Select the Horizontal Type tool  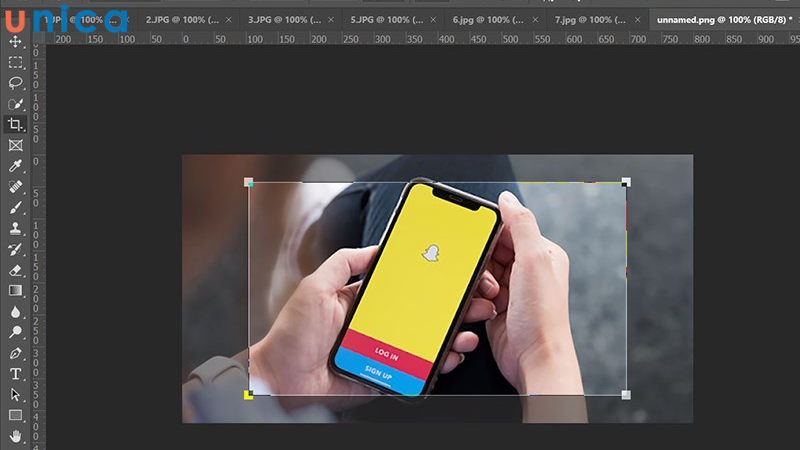click(15, 374)
